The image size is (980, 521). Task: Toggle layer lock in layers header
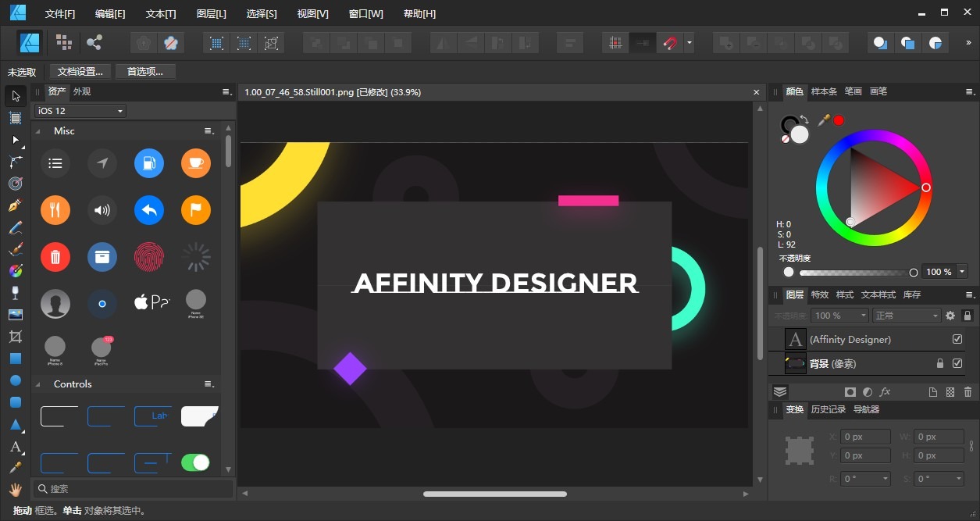(x=968, y=316)
